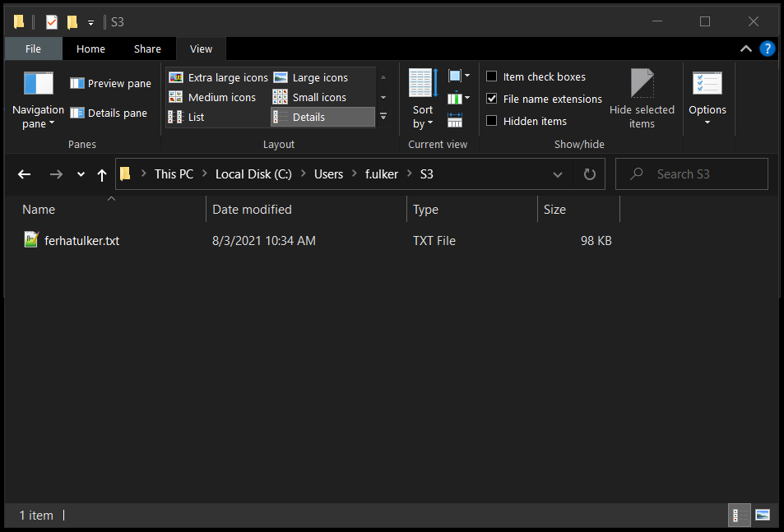Toggle the Preview pane

(110, 83)
